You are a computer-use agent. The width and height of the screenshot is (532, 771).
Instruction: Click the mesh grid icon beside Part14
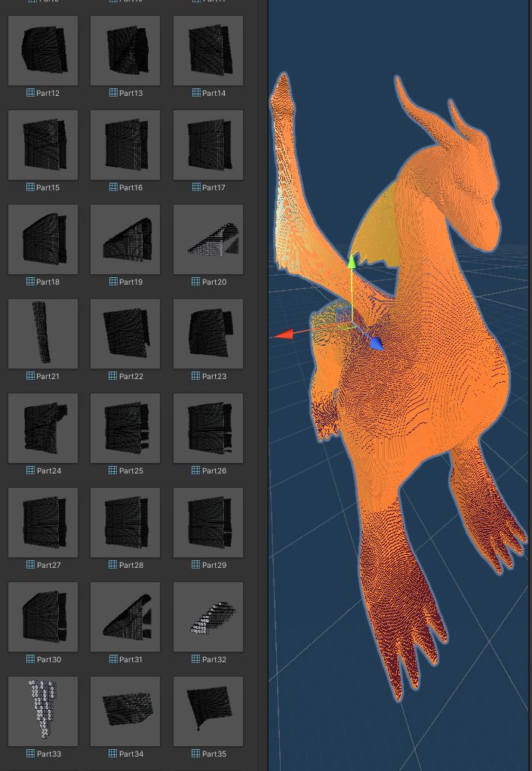(x=196, y=93)
